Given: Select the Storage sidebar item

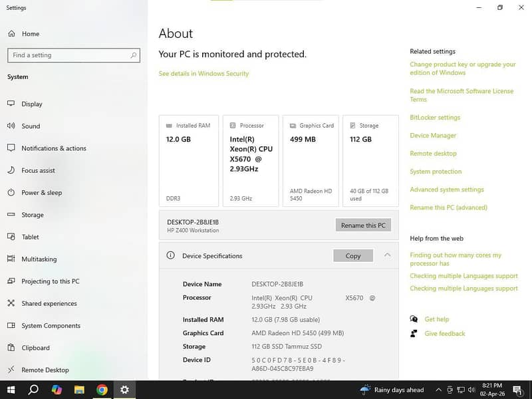Looking at the screenshot, I should pyautogui.click(x=32, y=215).
